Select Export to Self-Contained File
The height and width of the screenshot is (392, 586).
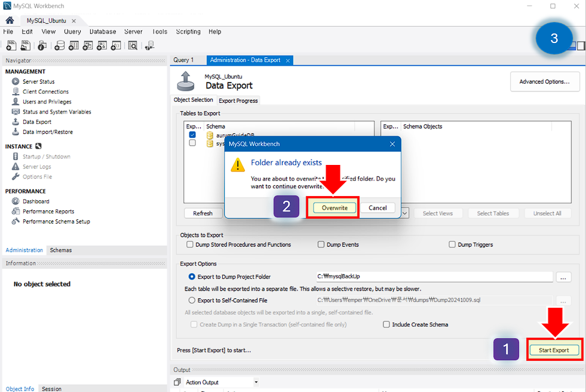pyautogui.click(x=192, y=300)
